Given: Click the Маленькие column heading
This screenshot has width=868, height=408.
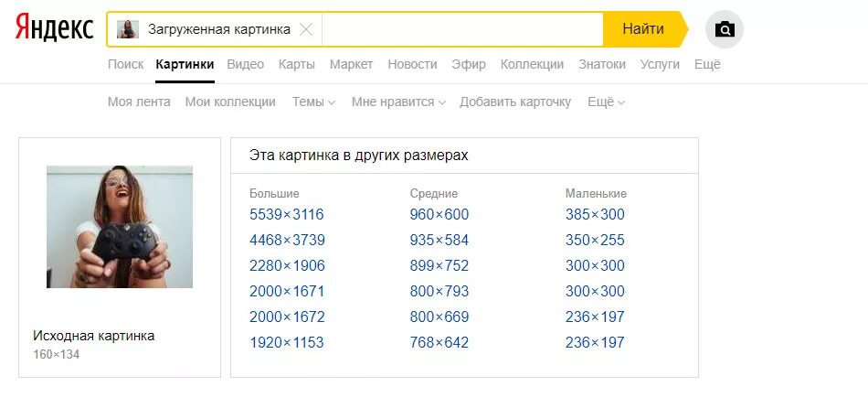Looking at the screenshot, I should pos(597,193).
